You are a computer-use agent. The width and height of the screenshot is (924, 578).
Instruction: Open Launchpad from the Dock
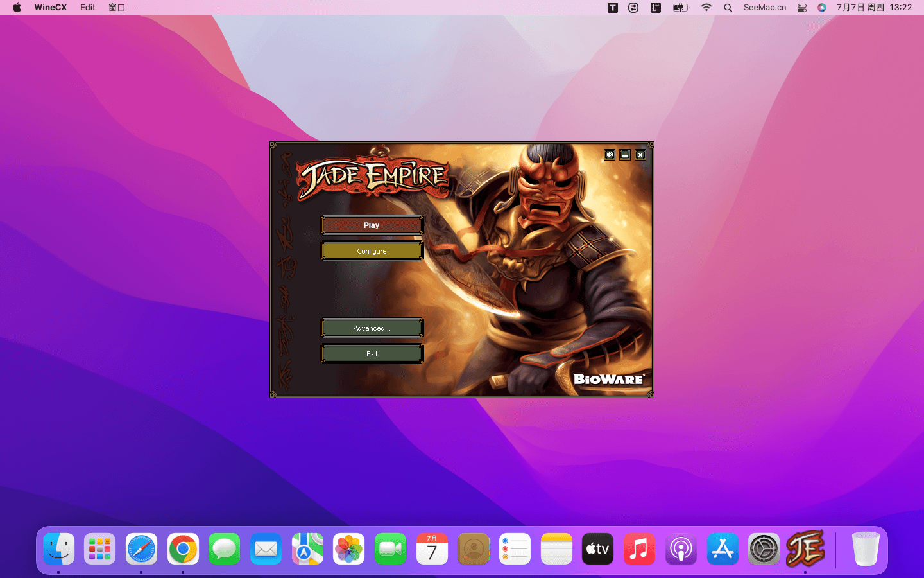[99, 549]
